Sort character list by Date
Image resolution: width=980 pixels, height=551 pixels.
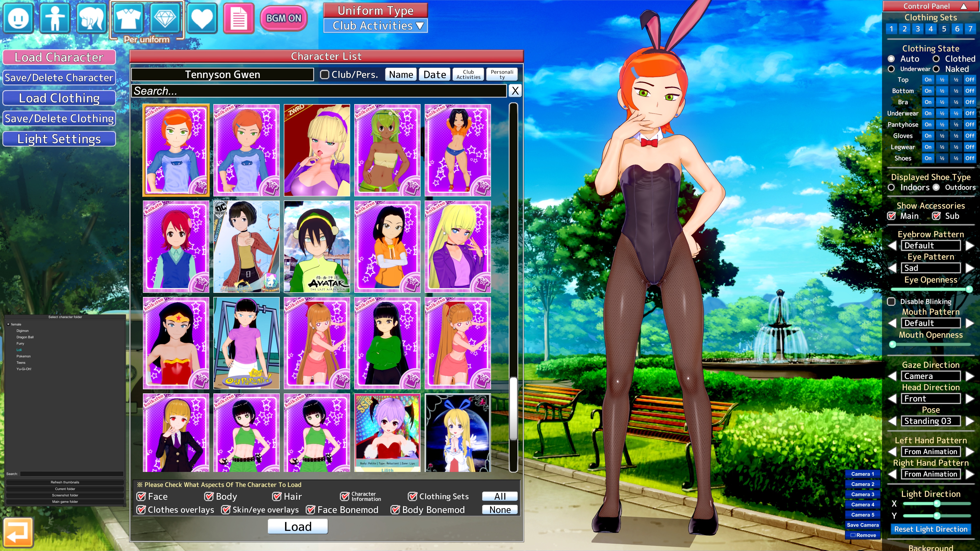pyautogui.click(x=434, y=74)
